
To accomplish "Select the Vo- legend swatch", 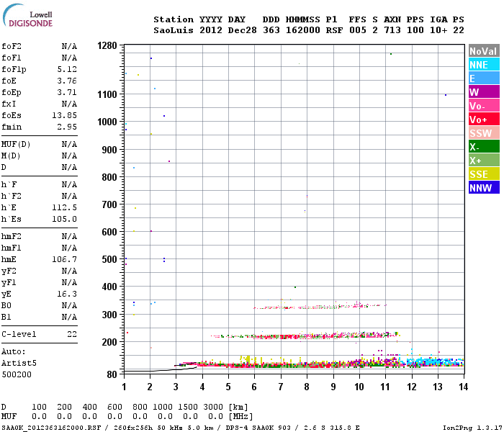I will (484, 106).
